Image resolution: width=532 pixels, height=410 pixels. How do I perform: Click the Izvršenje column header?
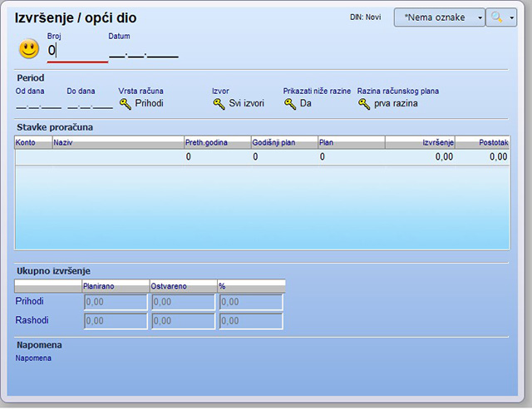coord(420,142)
